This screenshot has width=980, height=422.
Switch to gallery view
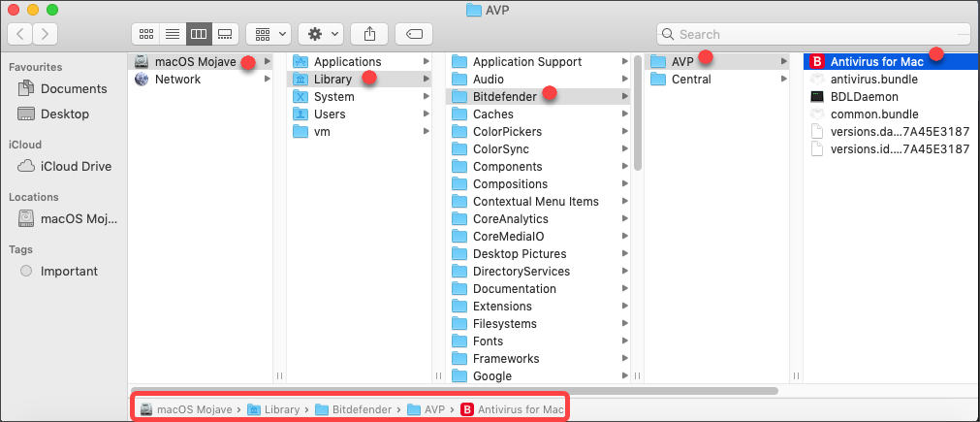pyautogui.click(x=226, y=34)
